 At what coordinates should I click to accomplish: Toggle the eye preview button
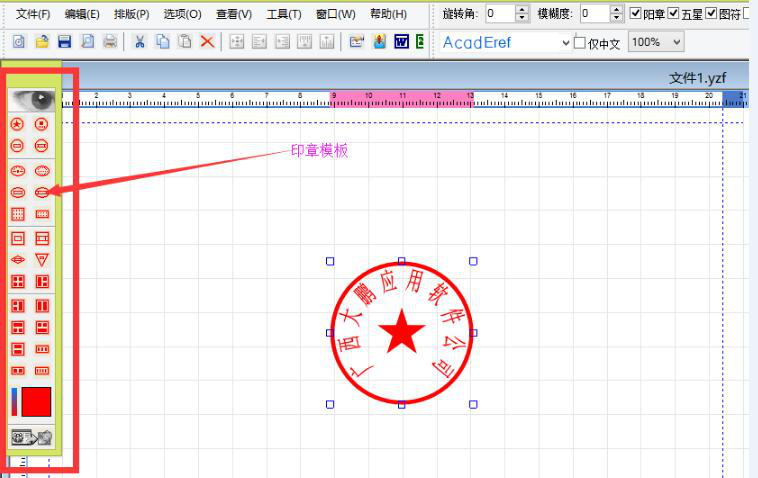(x=32, y=100)
